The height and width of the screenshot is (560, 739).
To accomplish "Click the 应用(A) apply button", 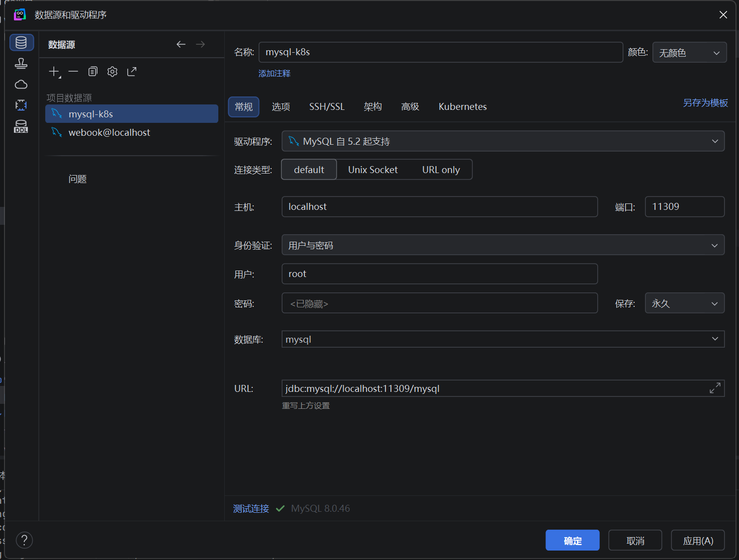I will tap(698, 541).
